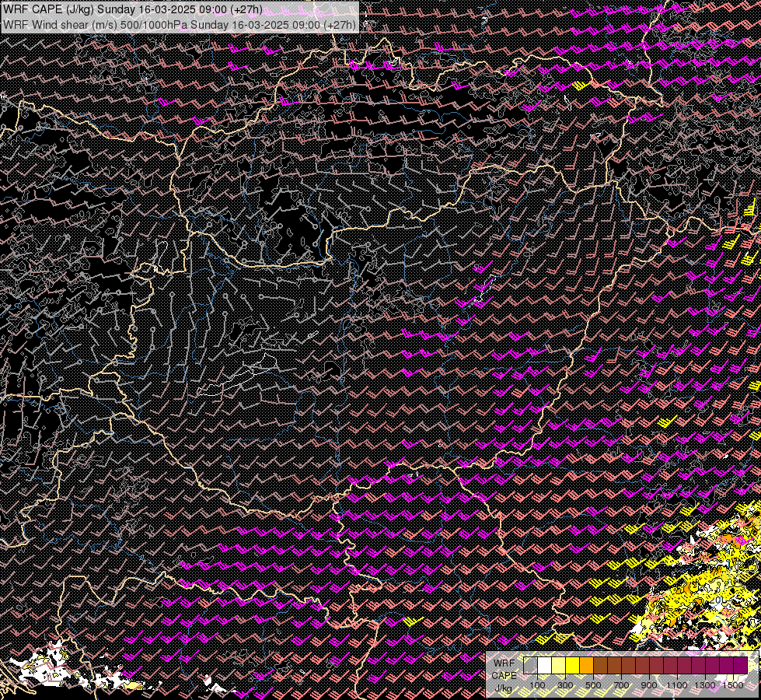Click the 700 legend value
The height and width of the screenshot is (700, 761).
tap(621, 685)
